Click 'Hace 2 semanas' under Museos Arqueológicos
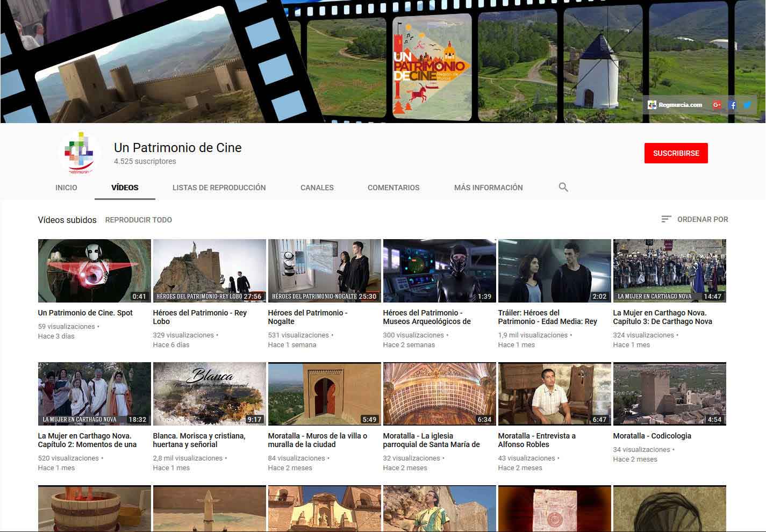The image size is (766, 532). (409, 345)
